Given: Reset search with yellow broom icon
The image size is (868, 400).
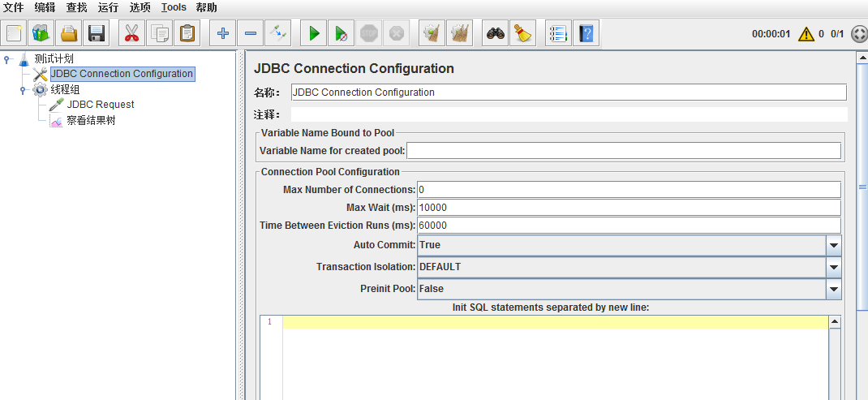Looking at the screenshot, I should coord(522,34).
